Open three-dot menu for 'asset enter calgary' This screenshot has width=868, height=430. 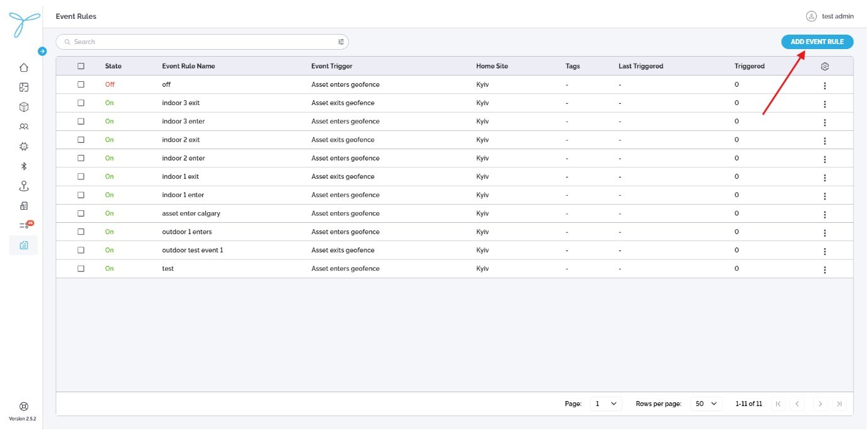pyautogui.click(x=825, y=215)
